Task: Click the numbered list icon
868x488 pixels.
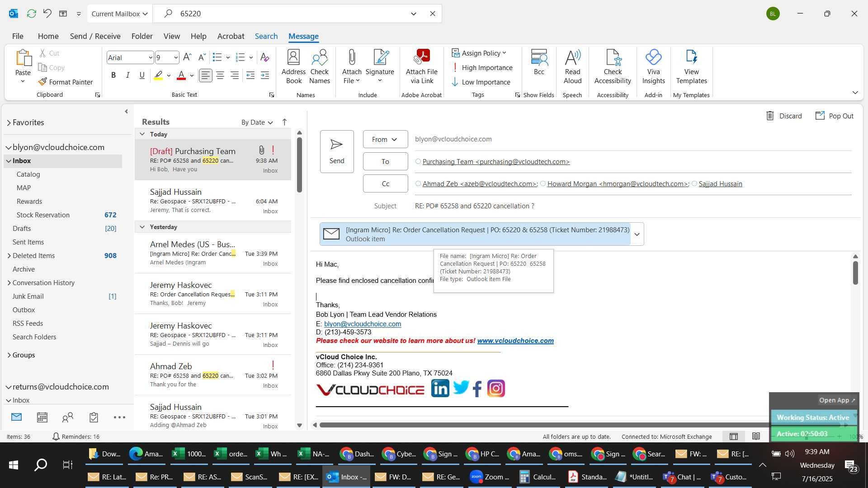Action: [x=241, y=57]
